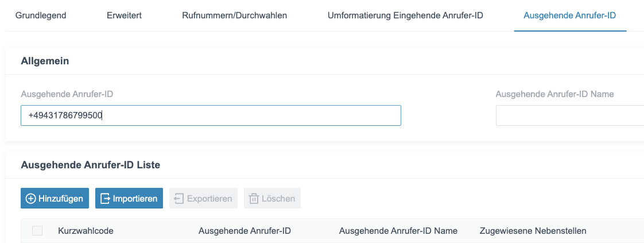Open the Grundlegend tab
Image resolution: width=644 pixels, height=243 pixels.
(x=41, y=16)
